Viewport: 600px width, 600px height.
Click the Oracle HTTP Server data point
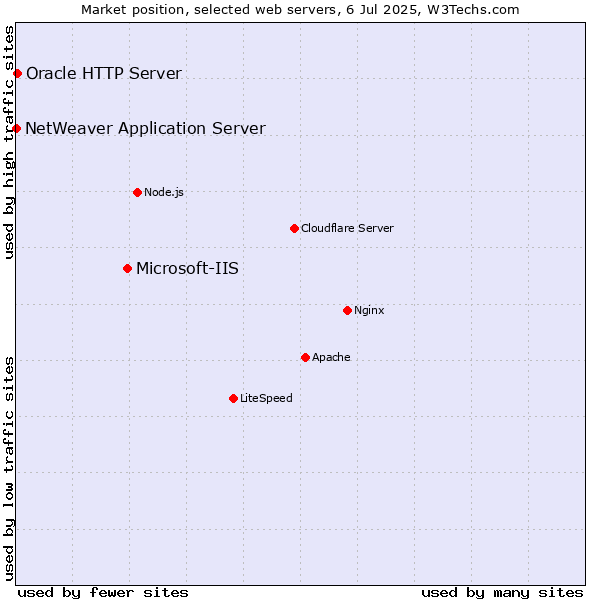point(18,73)
